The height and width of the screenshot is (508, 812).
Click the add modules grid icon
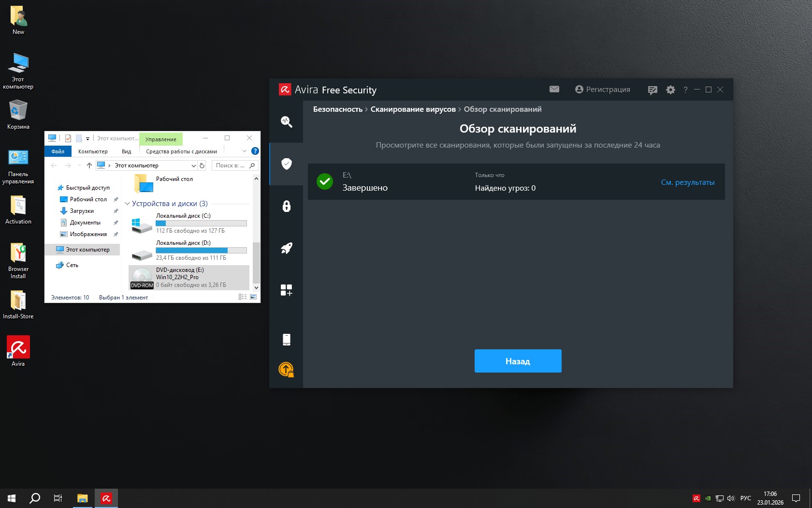[286, 290]
